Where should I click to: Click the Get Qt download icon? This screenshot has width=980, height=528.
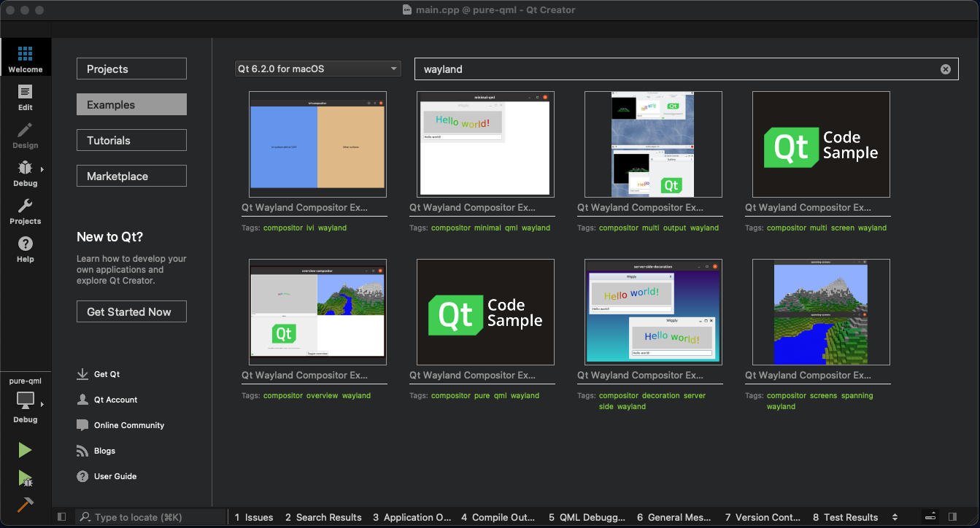pyautogui.click(x=82, y=374)
